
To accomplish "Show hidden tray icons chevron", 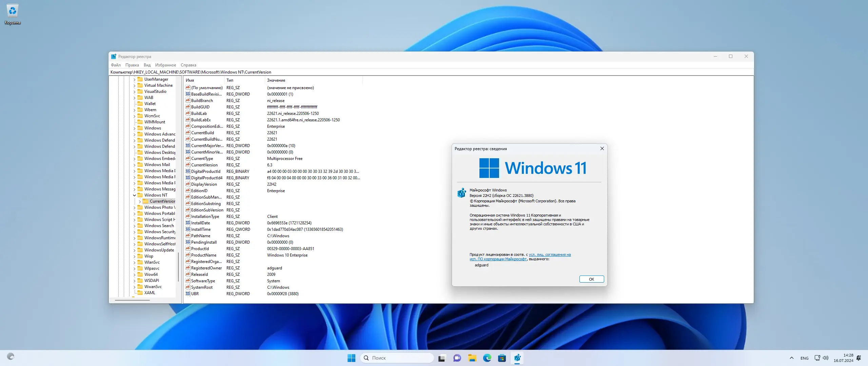I will (791, 358).
